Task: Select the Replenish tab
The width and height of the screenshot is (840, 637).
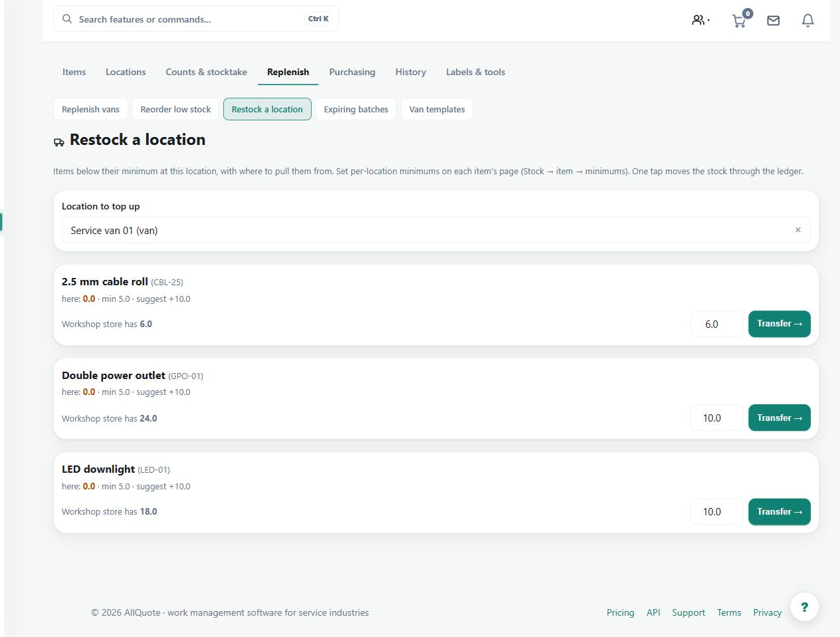Action: click(288, 72)
